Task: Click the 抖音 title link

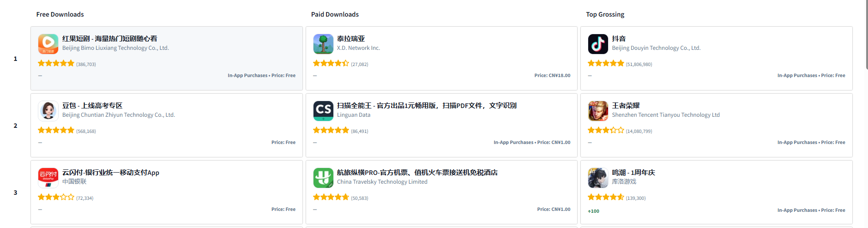Action: (x=619, y=39)
